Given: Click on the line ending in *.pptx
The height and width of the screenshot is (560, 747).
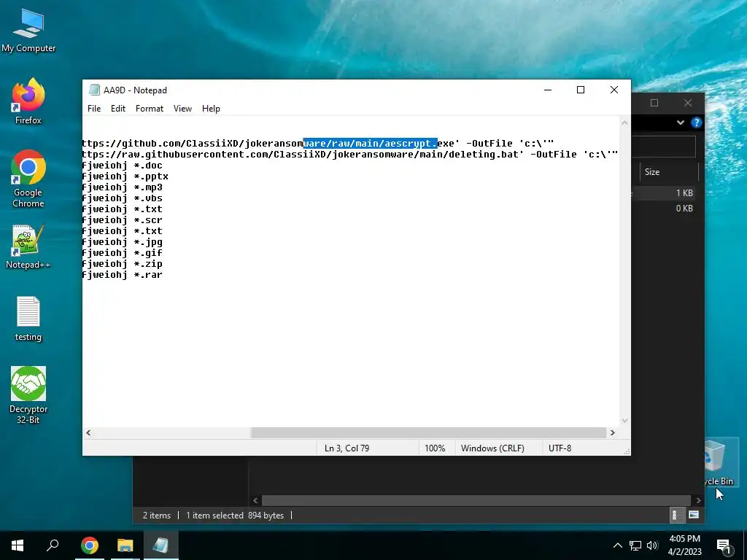Looking at the screenshot, I should [125, 176].
